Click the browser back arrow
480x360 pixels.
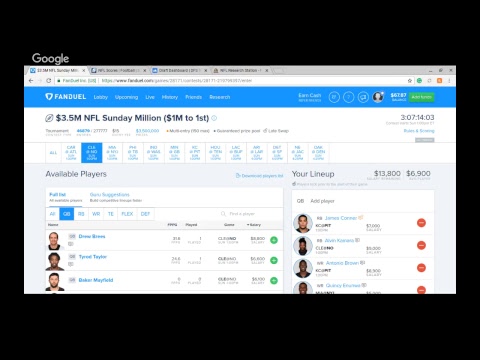coord(31,81)
